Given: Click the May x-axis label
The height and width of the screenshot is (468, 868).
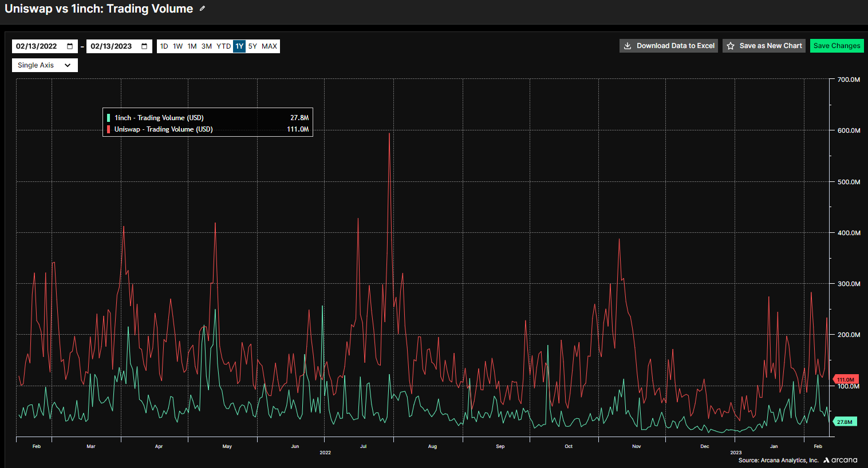Looking at the screenshot, I should (x=227, y=446).
